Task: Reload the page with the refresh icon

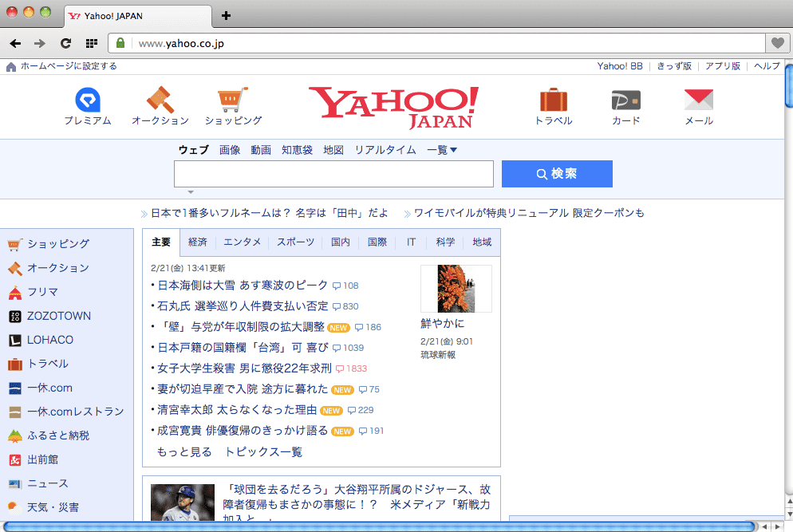Action: pos(65,44)
